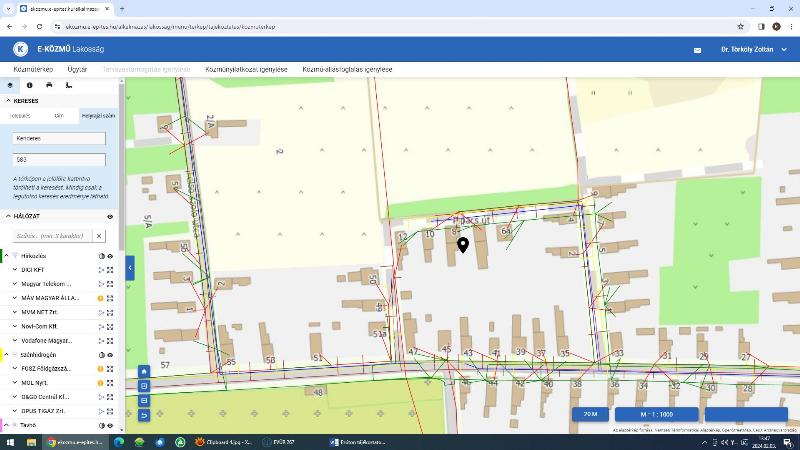
Task: Zoom to extent of Magyar Telekom layer
Action: 110,284
